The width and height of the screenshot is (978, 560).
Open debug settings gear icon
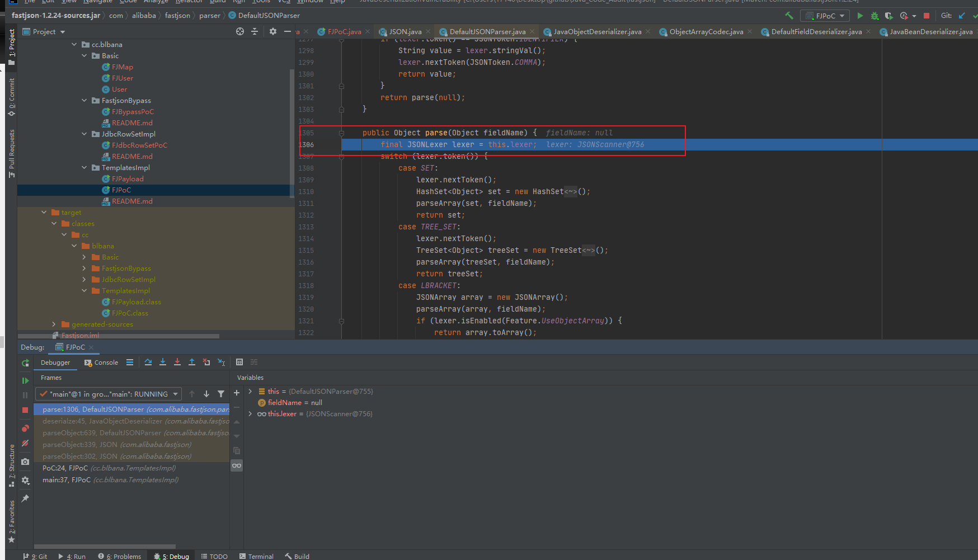pyautogui.click(x=25, y=480)
